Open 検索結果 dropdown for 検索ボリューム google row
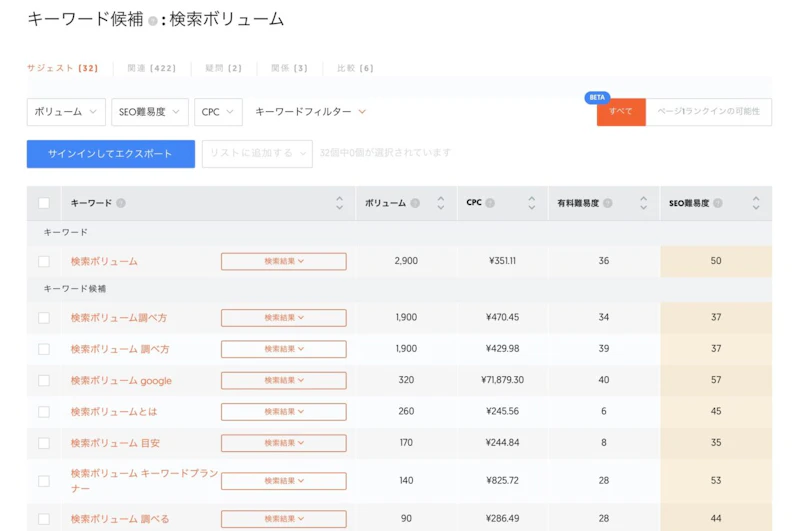Viewport: 800px width, 531px height. [x=284, y=381]
